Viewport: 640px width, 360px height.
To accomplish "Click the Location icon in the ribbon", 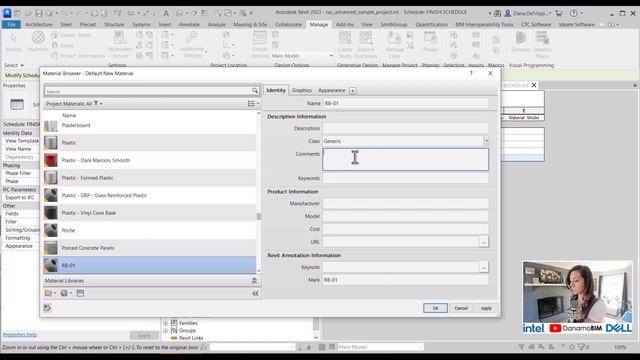I will [227, 35].
